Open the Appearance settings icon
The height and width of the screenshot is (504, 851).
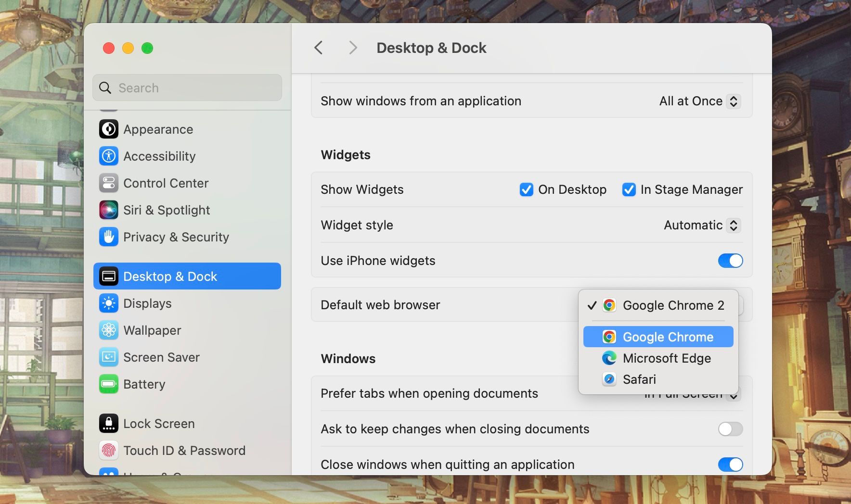(x=109, y=129)
